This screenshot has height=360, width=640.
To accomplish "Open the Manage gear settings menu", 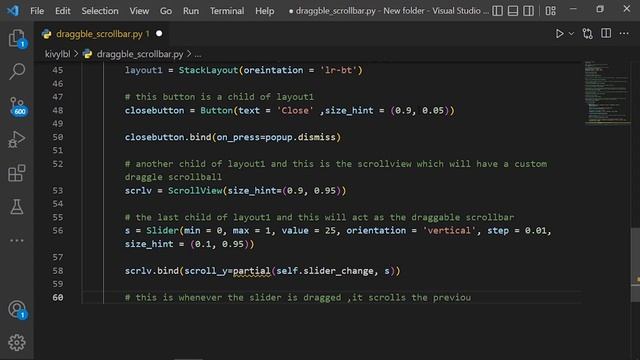I will [17, 342].
